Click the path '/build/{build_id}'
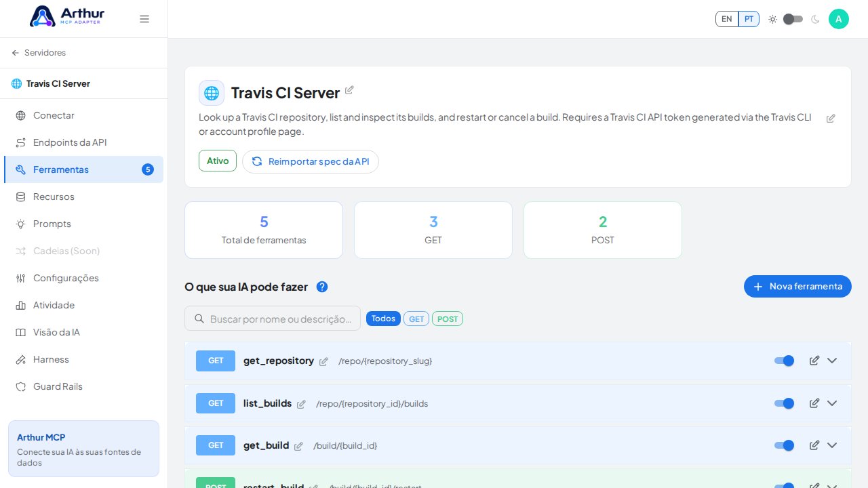 coord(345,446)
